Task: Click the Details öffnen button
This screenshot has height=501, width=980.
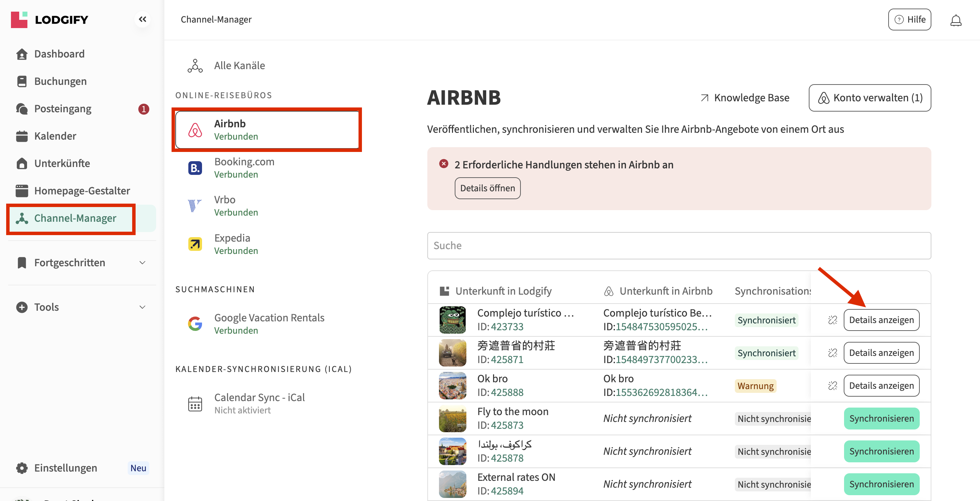Action: [x=487, y=188]
